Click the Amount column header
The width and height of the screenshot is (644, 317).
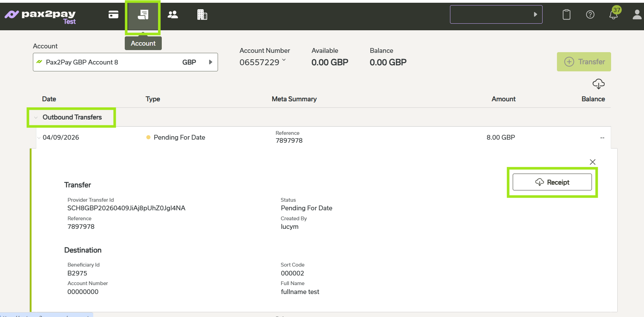[503, 99]
